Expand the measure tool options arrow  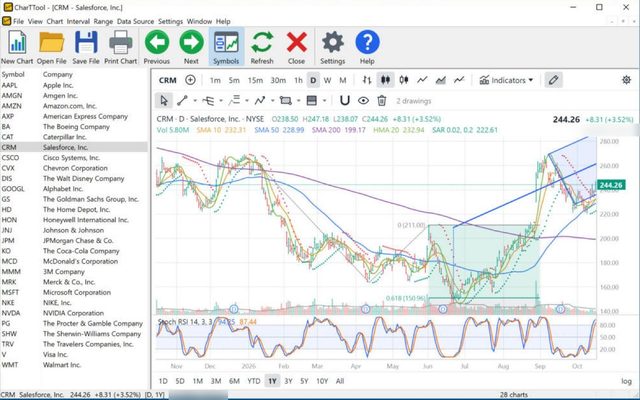[x=324, y=100]
